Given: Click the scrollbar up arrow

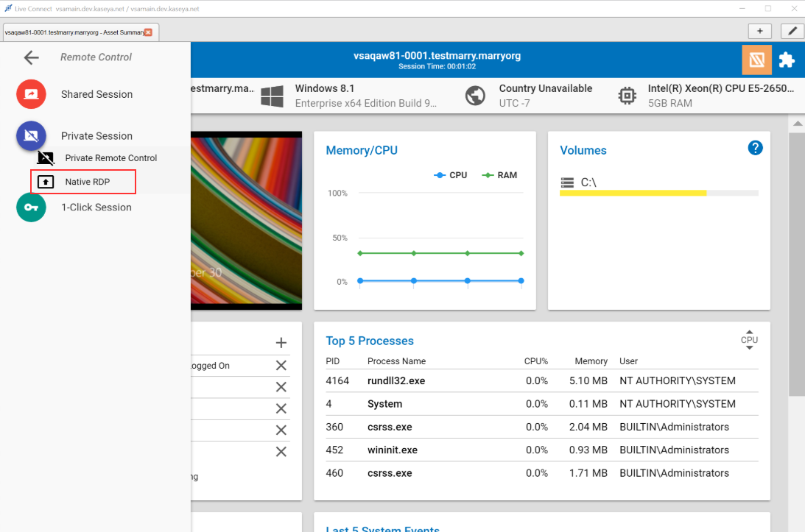Looking at the screenshot, I should 797,123.
